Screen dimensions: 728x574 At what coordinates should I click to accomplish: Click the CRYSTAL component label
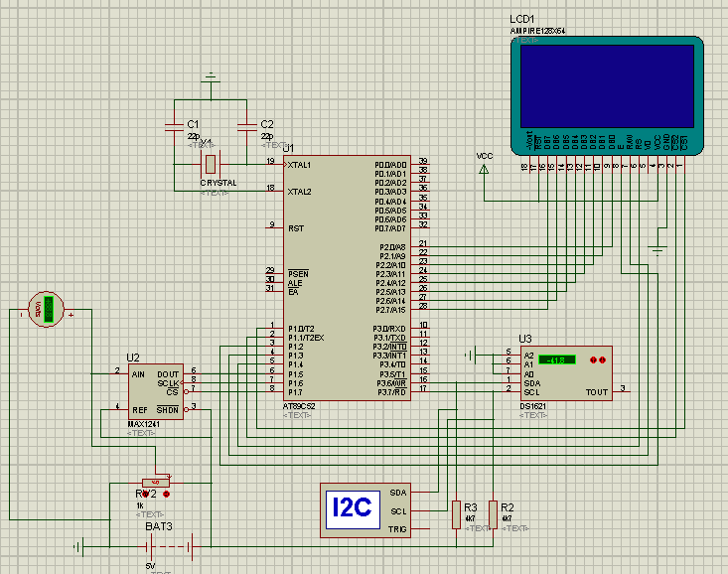(218, 183)
